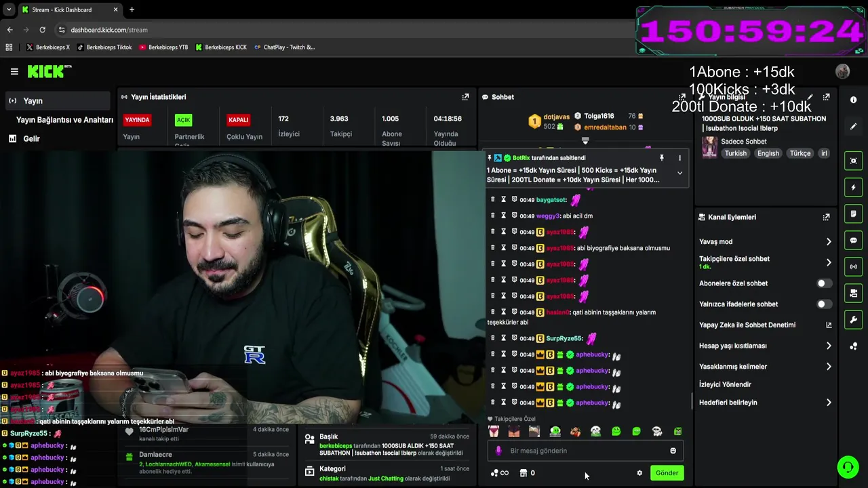This screenshot has height=488, width=868.
Task: Open a new browser tab
Action: coord(132,9)
